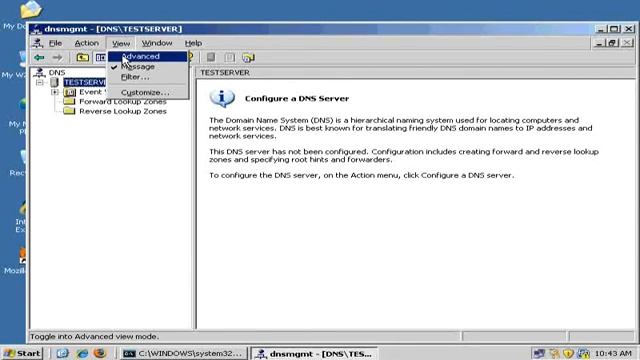
Task: Click the Up one level folder icon
Action: tap(82, 58)
